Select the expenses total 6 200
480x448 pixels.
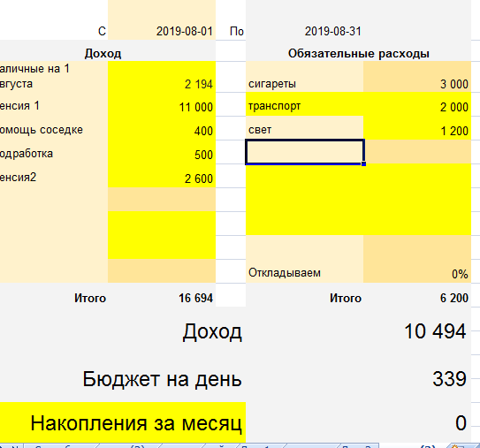[454, 298]
